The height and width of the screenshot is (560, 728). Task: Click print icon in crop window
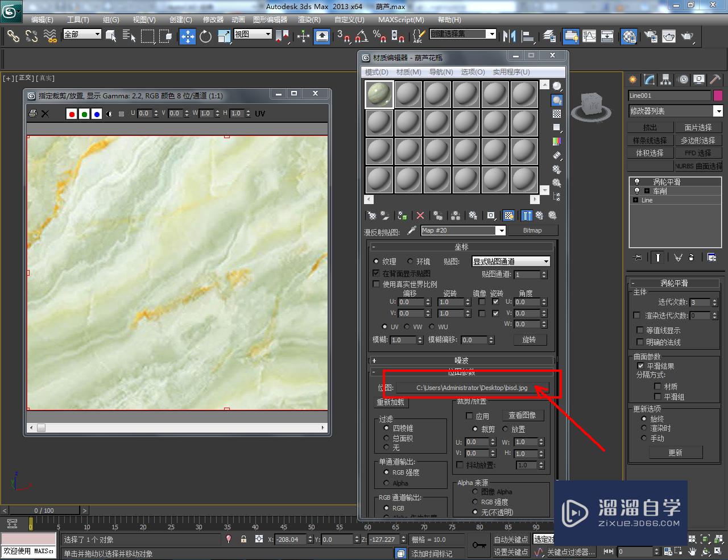pos(33,114)
